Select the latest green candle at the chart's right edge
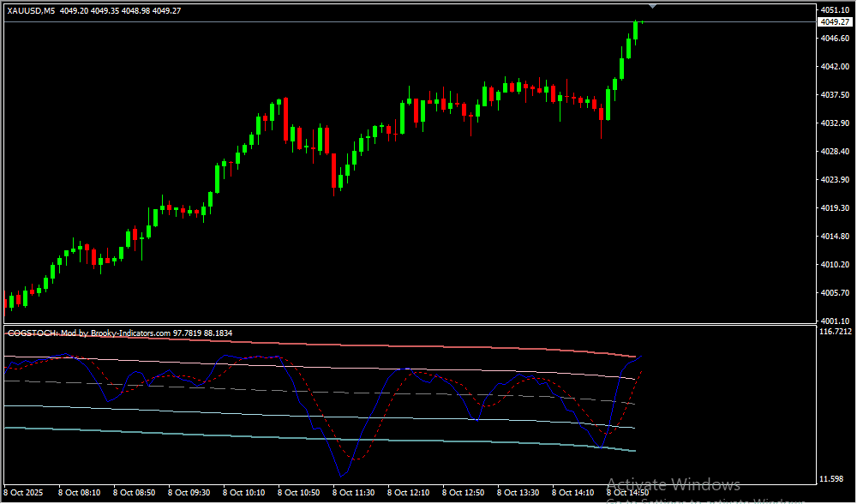The height and width of the screenshot is (504, 857). (636, 30)
